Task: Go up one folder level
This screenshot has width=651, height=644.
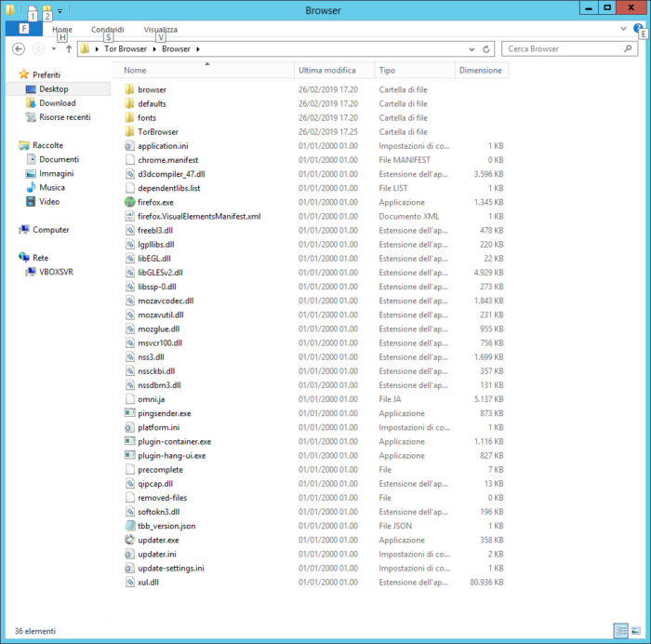Action: 69,49
